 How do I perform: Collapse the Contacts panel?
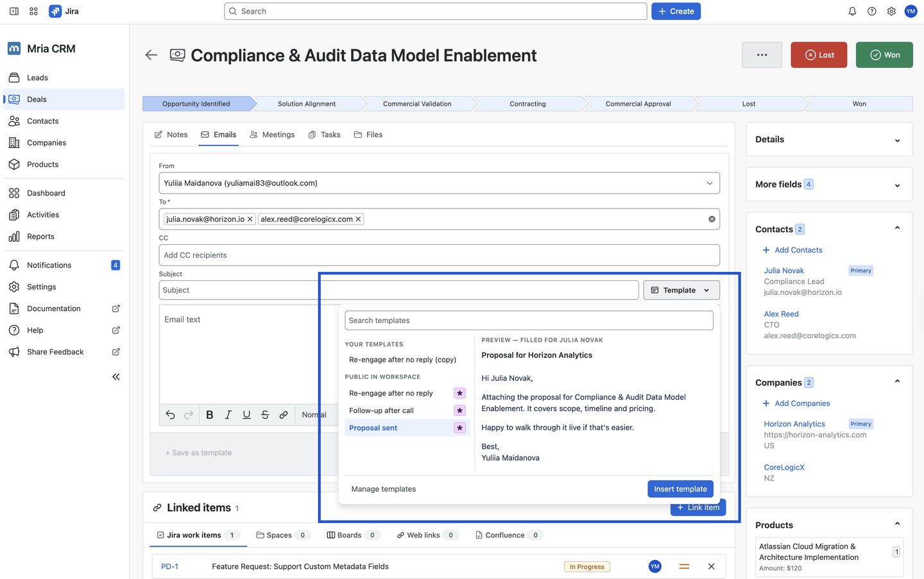pyautogui.click(x=897, y=229)
